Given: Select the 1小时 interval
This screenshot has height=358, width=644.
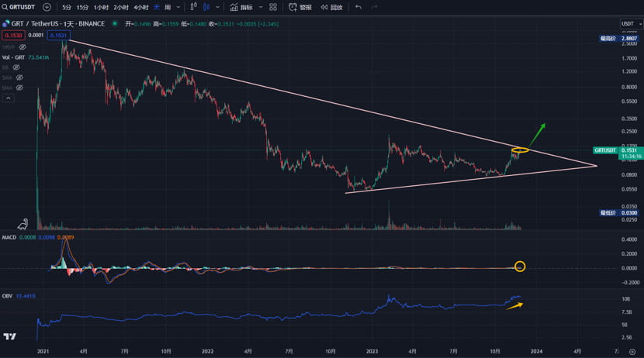Looking at the screenshot, I should coord(101,8).
